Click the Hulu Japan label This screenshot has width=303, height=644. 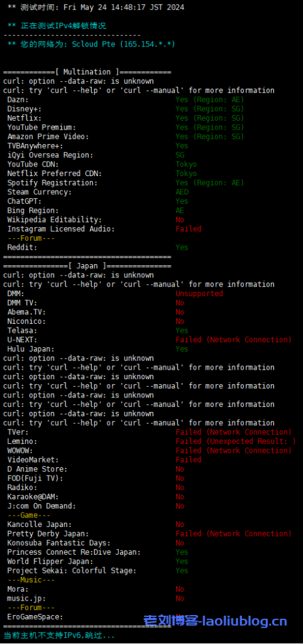click(x=31, y=349)
